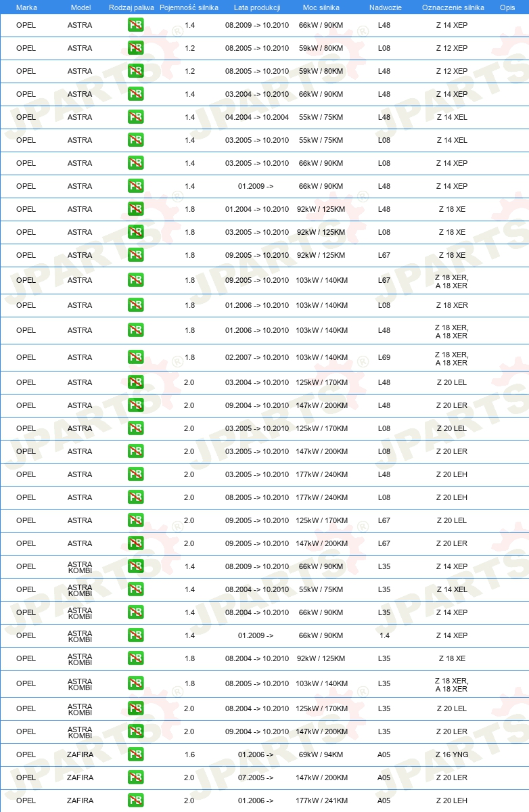Click the 'Z 20 LEH' cell in the ZAFIRA row
The height and width of the screenshot is (812, 529).
pos(452,800)
